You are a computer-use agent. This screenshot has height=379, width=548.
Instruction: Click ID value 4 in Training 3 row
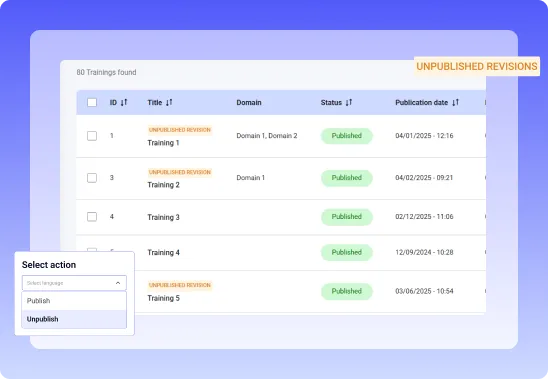coord(112,217)
